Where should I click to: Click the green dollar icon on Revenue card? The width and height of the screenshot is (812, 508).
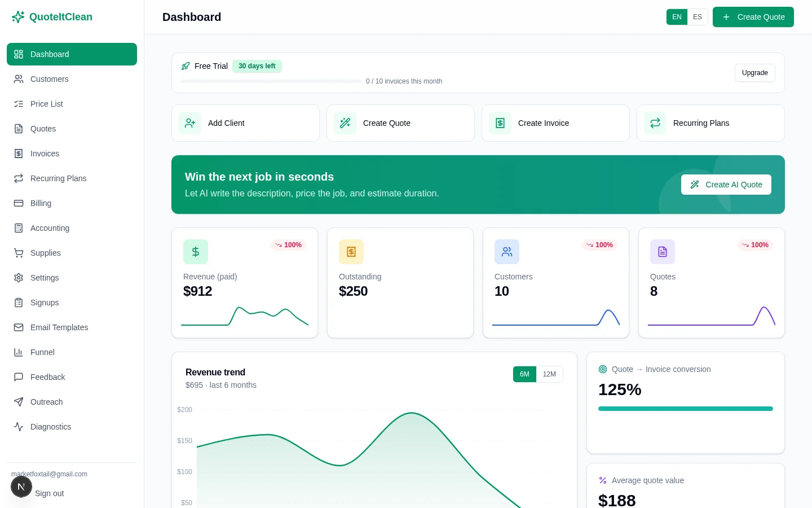[x=196, y=252]
